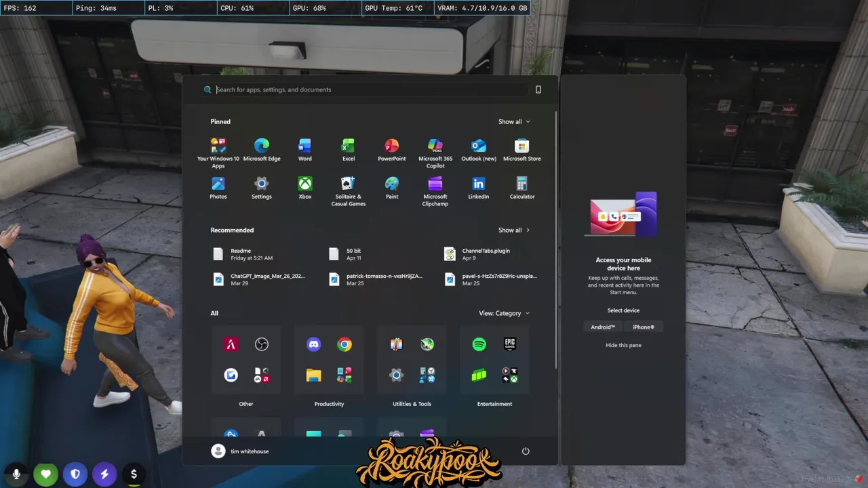Open Microsoft Store pinned app
The height and width of the screenshot is (488, 868).
pyautogui.click(x=521, y=150)
